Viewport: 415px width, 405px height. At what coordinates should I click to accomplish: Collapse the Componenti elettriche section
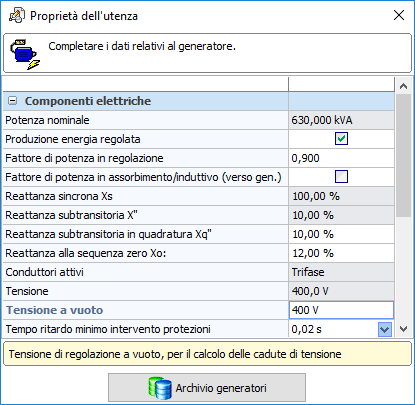click(x=13, y=101)
